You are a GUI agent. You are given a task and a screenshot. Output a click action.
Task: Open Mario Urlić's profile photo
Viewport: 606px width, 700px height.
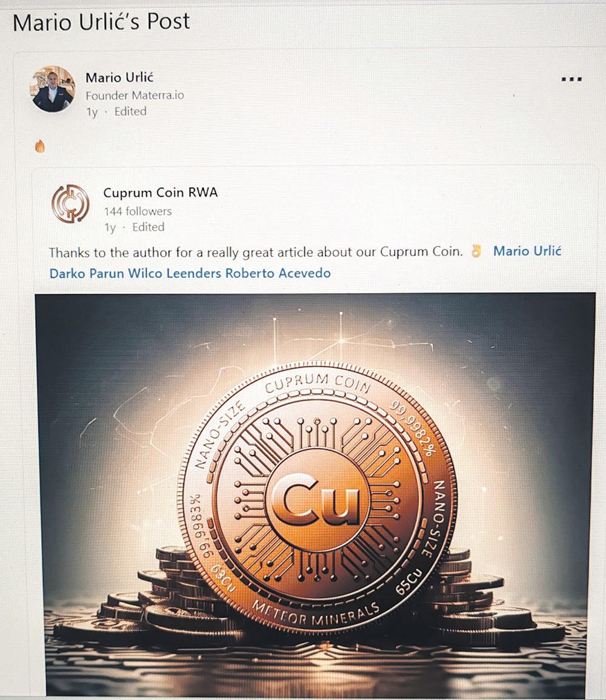(x=53, y=88)
